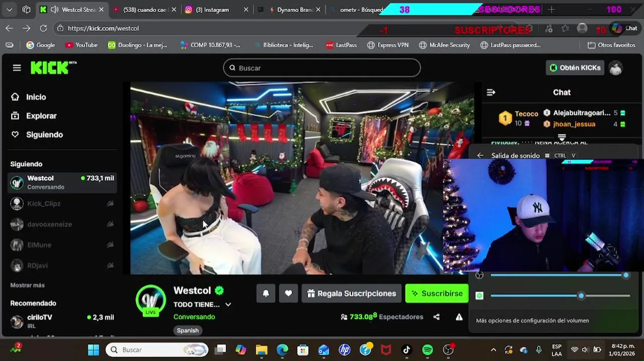Click the share icon next to Espectadores

(x=436, y=317)
